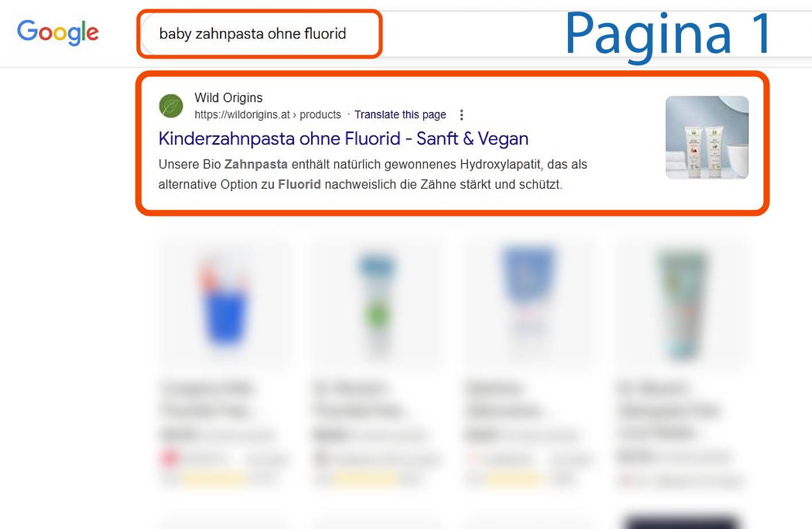Screen dimensions: 812x529
Task: Click the blurred title under the blue cup product
Action: (207, 399)
